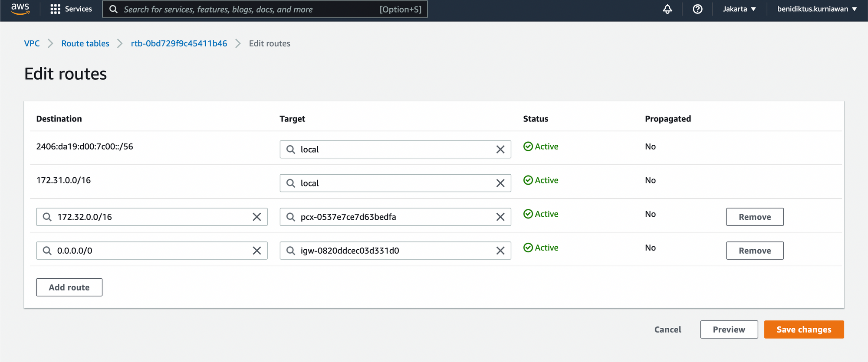Clear the 0.0.0.0/0 destination field

(256, 251)
